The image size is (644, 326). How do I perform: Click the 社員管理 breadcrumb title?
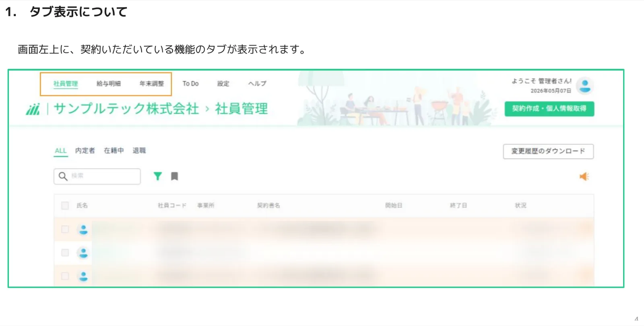(x=242, y=108)
